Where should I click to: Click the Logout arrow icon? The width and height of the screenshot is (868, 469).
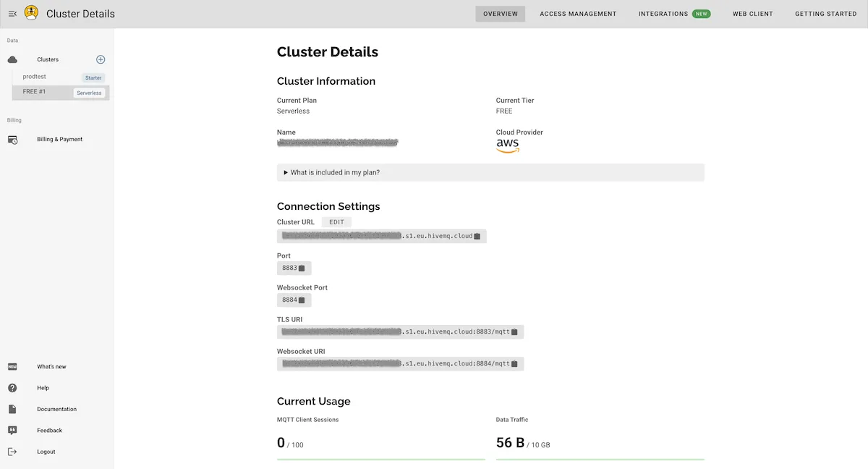click(12, 452)
